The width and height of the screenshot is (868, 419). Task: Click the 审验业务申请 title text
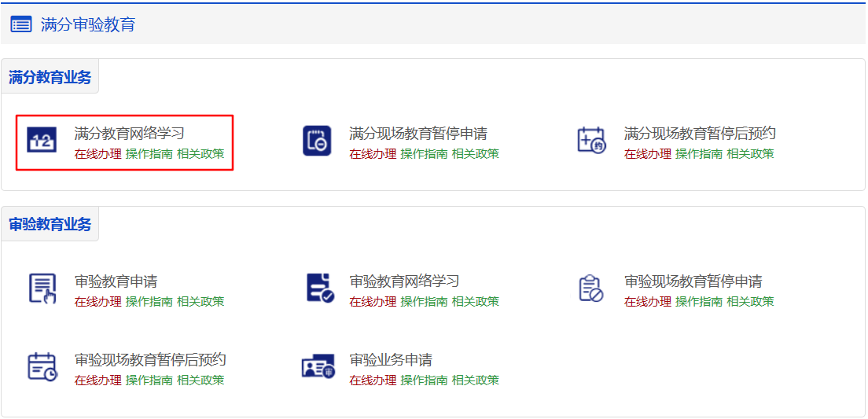pyautogui.click(x=391, y=360)
